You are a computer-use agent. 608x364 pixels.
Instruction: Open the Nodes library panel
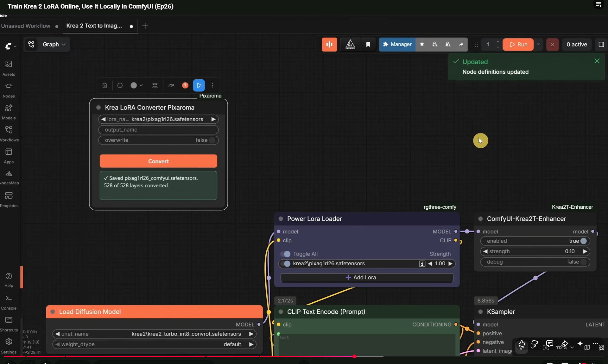coord(9,90)
